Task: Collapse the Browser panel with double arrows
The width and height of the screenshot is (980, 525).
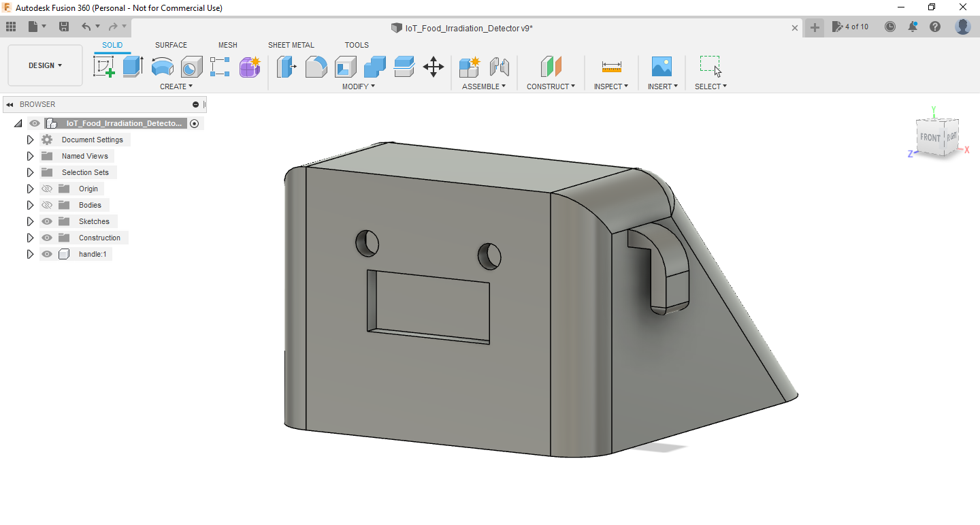Action: (x=10, y=104)
